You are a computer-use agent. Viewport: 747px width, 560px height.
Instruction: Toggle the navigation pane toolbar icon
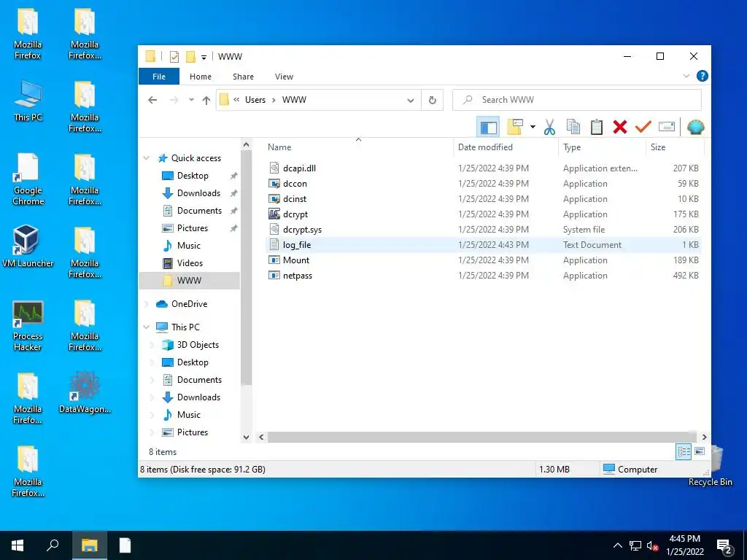pos(488,127)
